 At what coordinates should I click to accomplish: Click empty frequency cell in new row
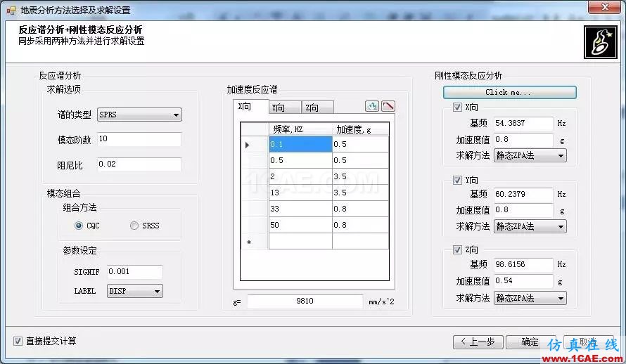coord(300,241)
